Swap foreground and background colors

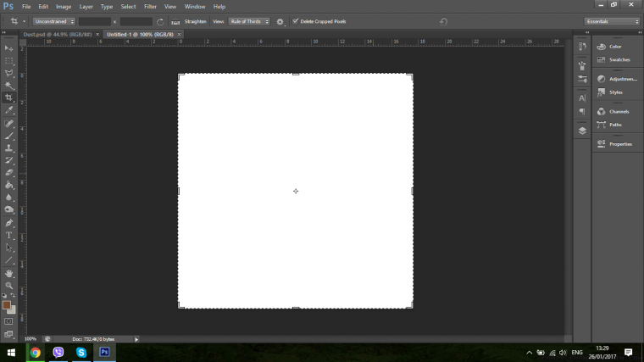13,295
